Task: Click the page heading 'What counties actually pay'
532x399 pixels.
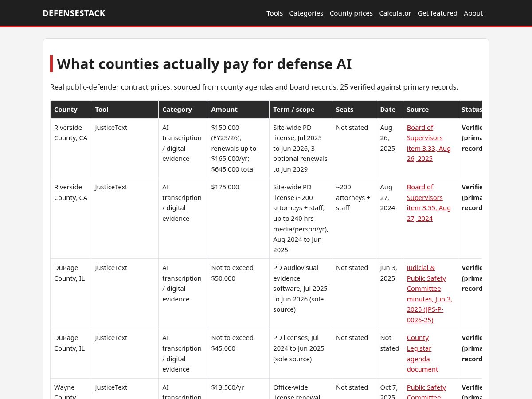Action: point(204,64)
